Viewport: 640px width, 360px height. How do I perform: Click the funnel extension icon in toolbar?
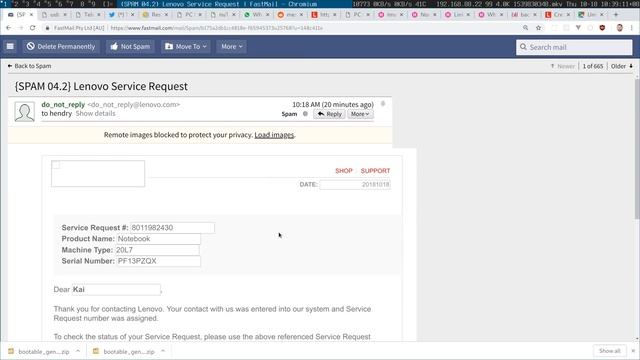tap(578, 28)
